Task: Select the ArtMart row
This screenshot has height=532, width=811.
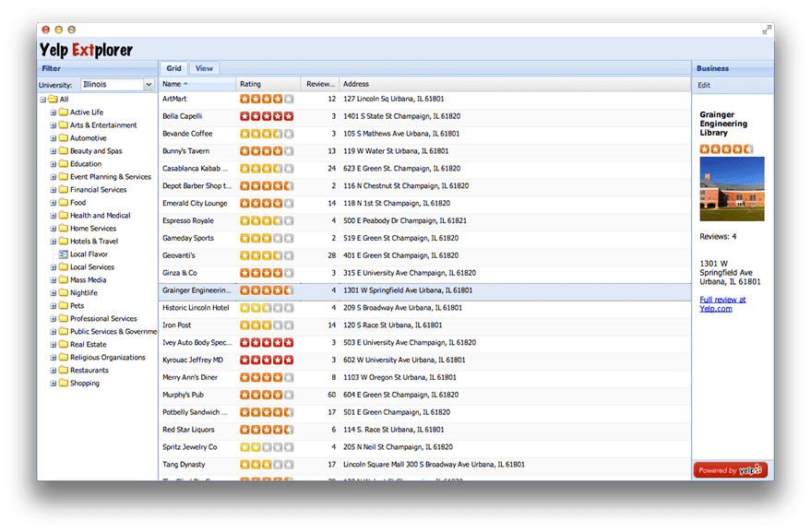Action: click(424, 99)
